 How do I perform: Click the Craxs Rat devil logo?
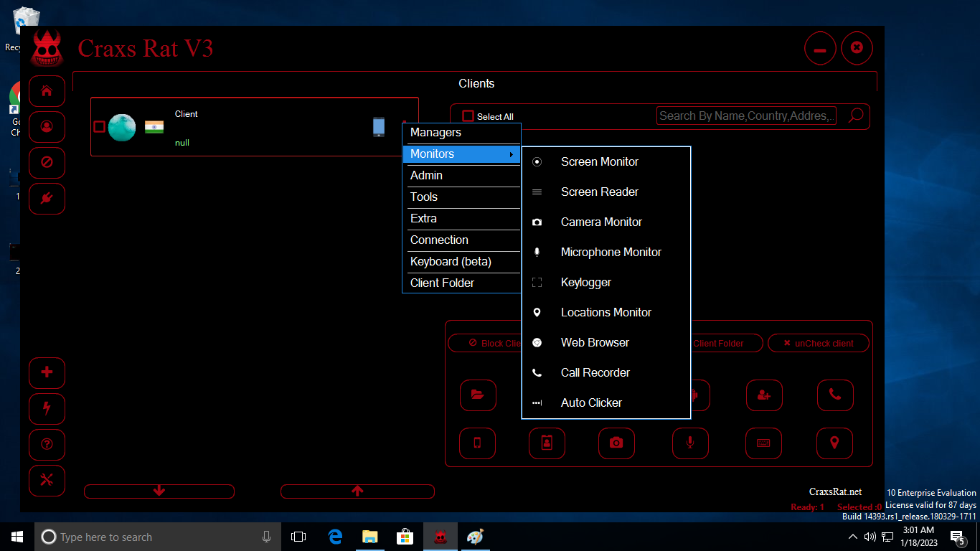point(47,48)
